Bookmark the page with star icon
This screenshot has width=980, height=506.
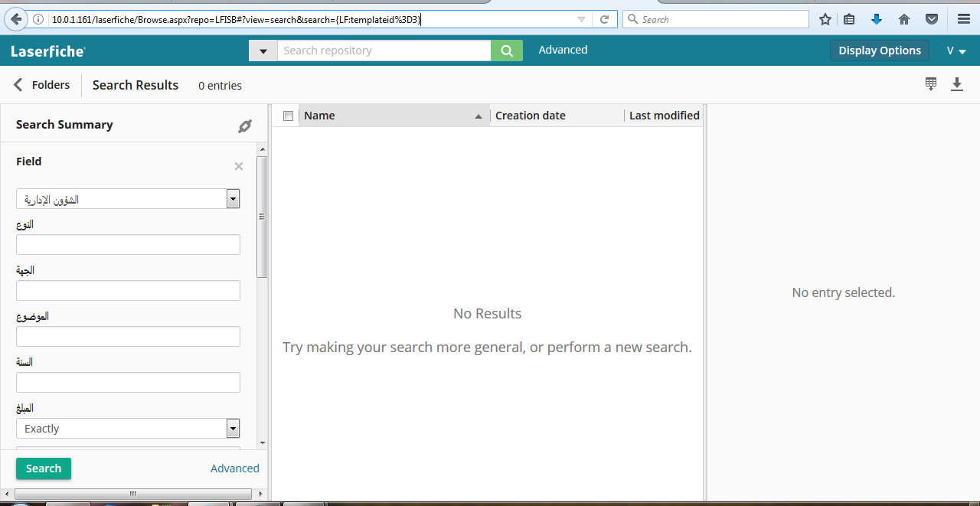point(825,19)
